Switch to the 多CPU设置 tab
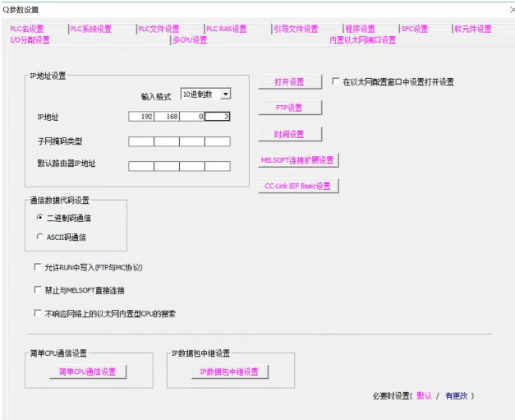The width and height of the screenshot is (515, 420). click(190, 39)
